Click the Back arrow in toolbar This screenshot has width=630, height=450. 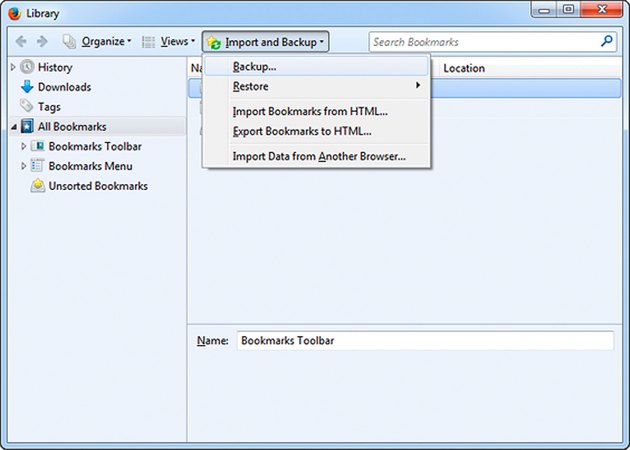coord(21,41)
